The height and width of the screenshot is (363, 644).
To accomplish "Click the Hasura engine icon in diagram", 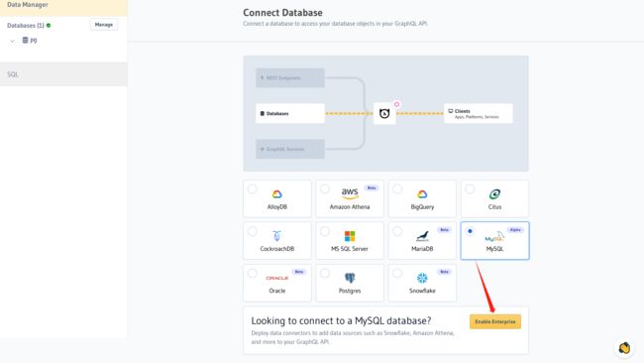I will 384,113.
